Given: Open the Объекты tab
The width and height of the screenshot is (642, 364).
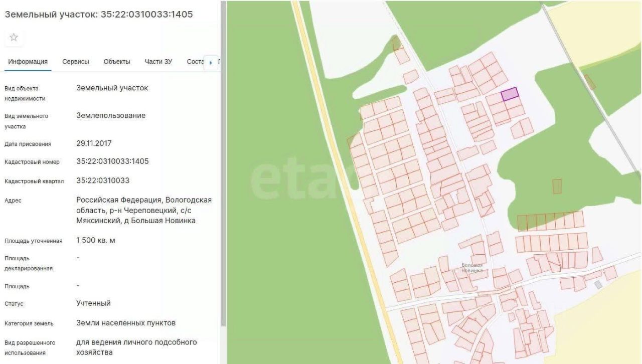Looking at the screenshot, I should point(117,62).
